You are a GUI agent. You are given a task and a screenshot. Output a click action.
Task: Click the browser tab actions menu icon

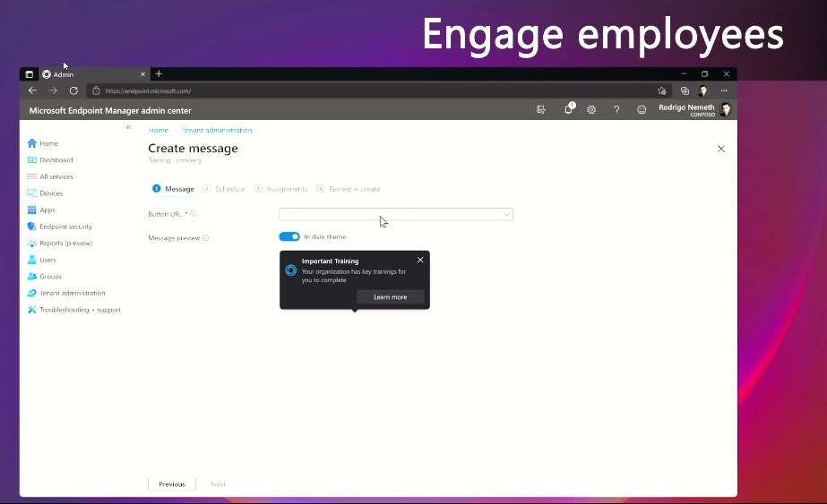point(29,74)
